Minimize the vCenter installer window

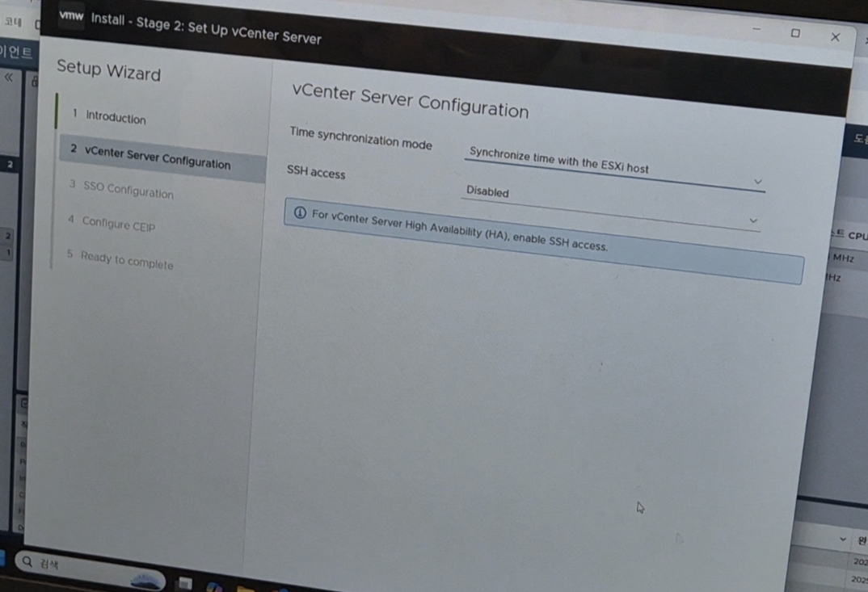click(x=756, y=29)
